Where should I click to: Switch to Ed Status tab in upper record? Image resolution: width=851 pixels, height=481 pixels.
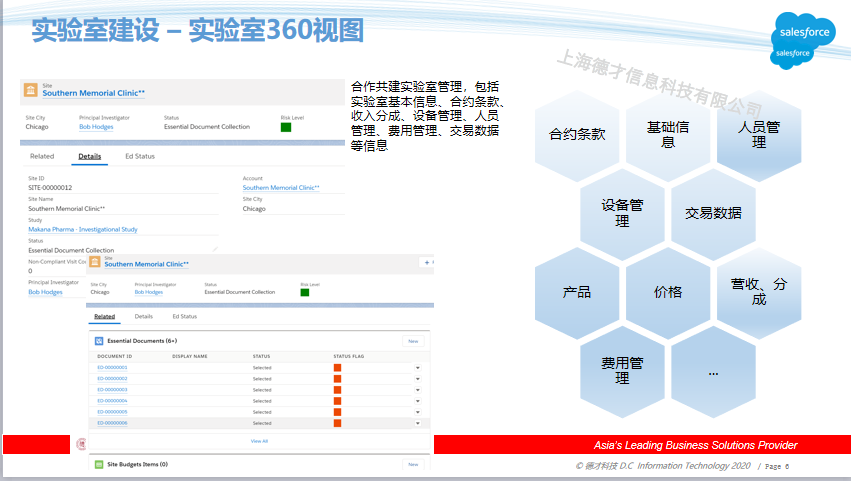click(140, 156)
